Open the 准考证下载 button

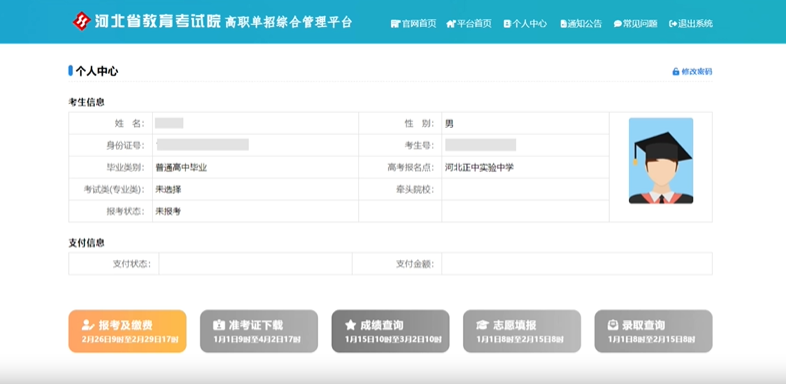(x=259, y=331)
